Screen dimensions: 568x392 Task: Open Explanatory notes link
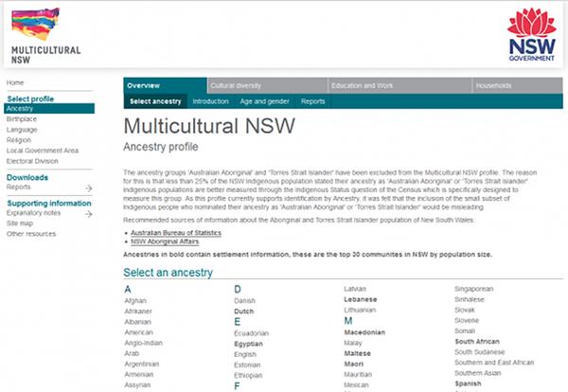(x=33, y=213)
